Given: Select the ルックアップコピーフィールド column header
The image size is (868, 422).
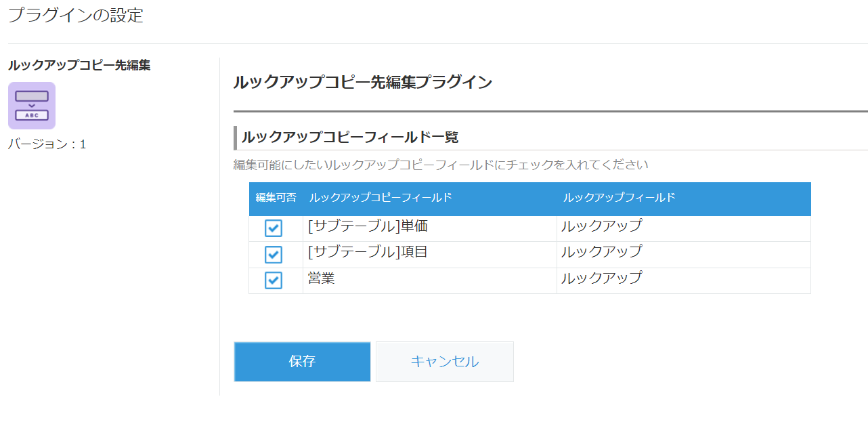Looking at the screenshot, I should [x=381, y=198].
